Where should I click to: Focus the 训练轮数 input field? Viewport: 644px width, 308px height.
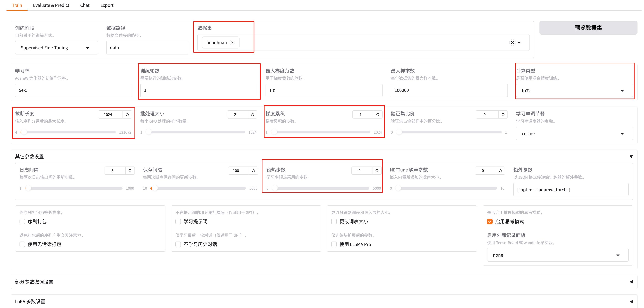(198, 90)
